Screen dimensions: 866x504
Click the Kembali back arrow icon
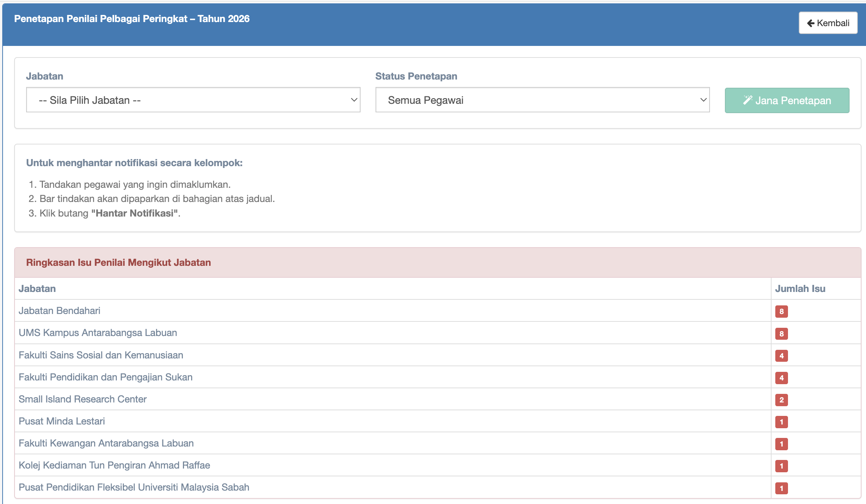(x=810, y=23)
